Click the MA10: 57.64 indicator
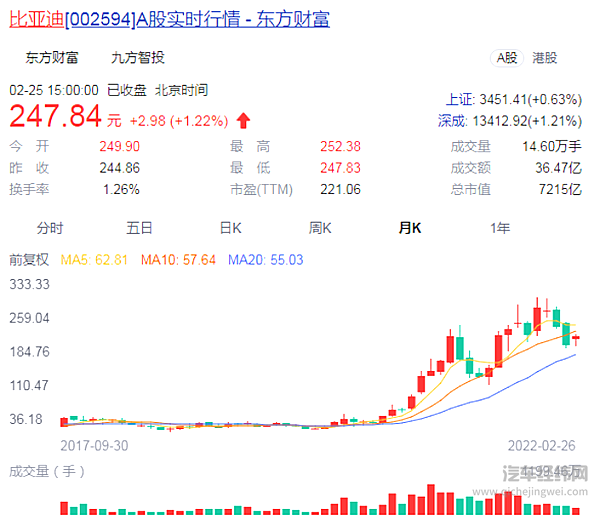Image resolution: width=600 pixels, height=520 pixels. point(178,260)
